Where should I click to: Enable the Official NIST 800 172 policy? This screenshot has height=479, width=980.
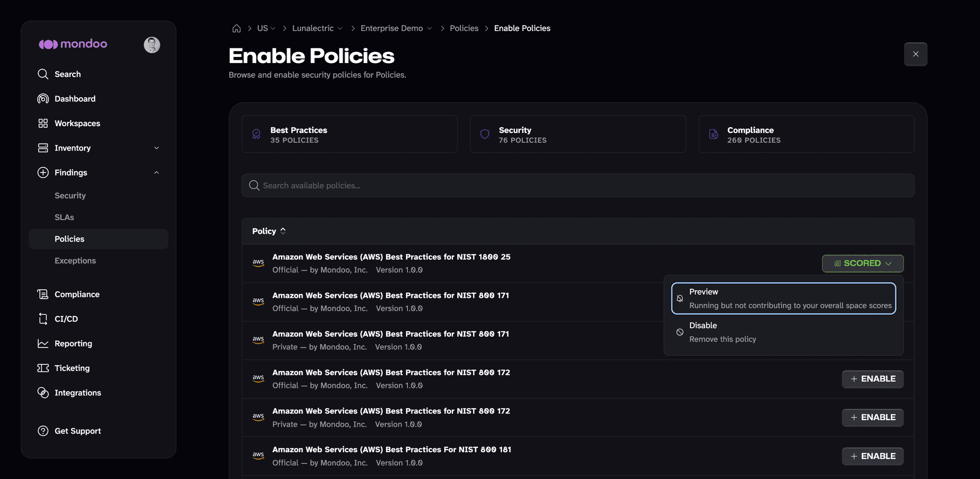[872, 379]
